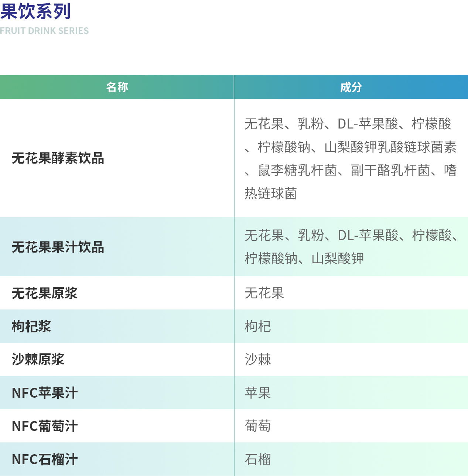This screenshot has height=476, width=468.
Task: Select the 葡萄 ingredient cell
Action: point(258,426)
